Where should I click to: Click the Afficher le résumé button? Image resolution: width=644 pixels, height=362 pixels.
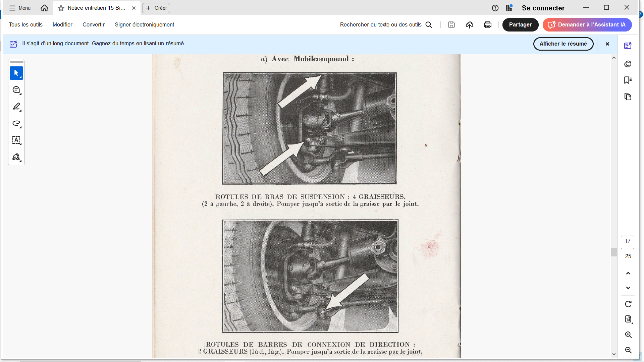point(563,44)
